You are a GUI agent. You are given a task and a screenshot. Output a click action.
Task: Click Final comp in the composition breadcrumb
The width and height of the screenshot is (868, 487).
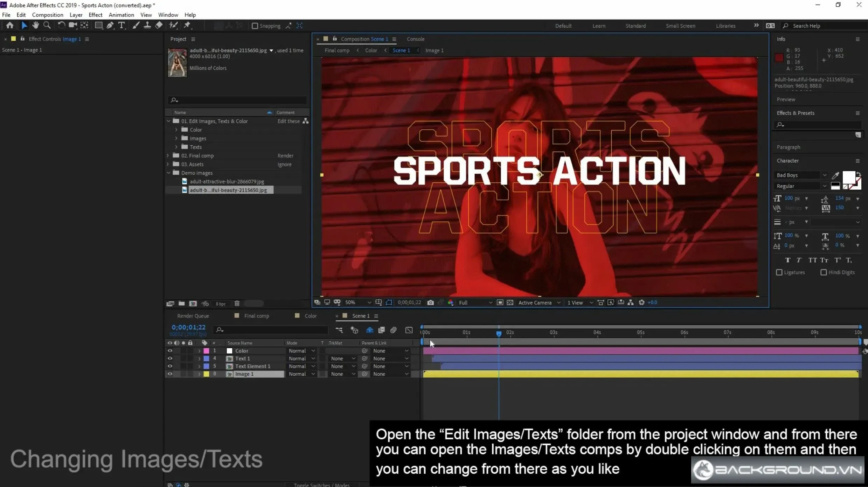337,50
